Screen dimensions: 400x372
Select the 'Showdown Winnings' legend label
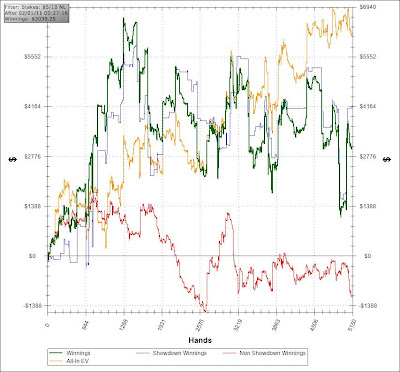180,353
